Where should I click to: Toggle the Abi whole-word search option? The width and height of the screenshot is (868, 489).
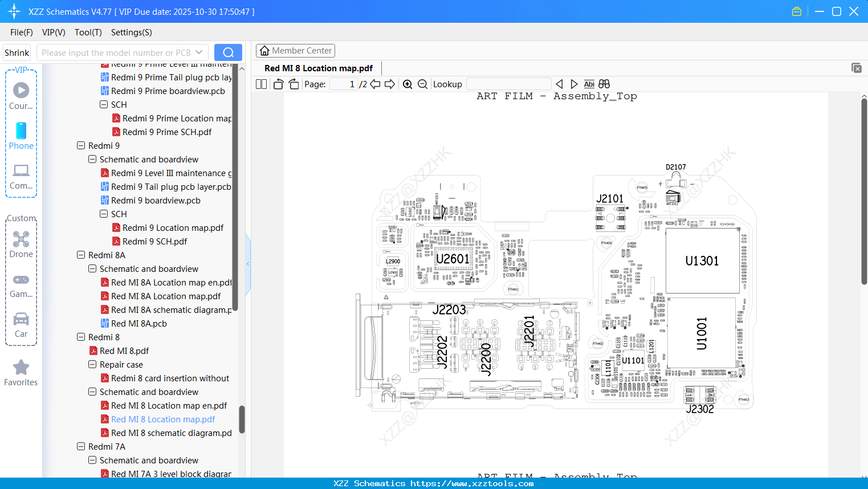(589, 84)
